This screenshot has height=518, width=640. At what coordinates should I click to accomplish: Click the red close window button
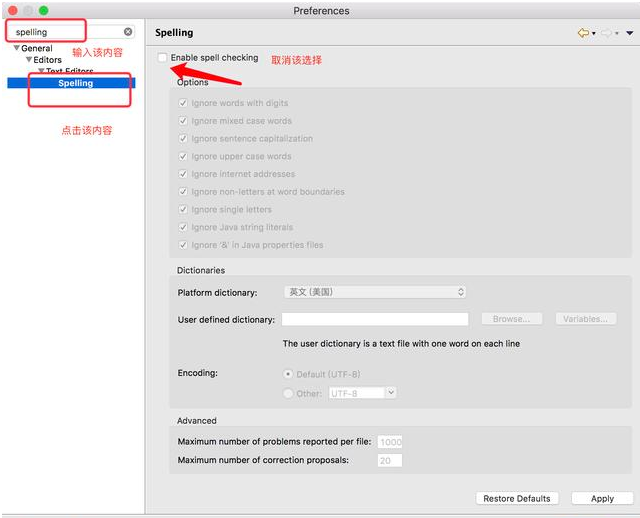[x=12, y=10]
